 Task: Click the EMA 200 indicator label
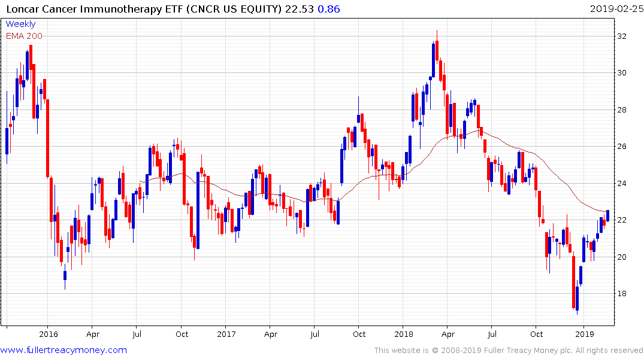(x=24, y=36)
